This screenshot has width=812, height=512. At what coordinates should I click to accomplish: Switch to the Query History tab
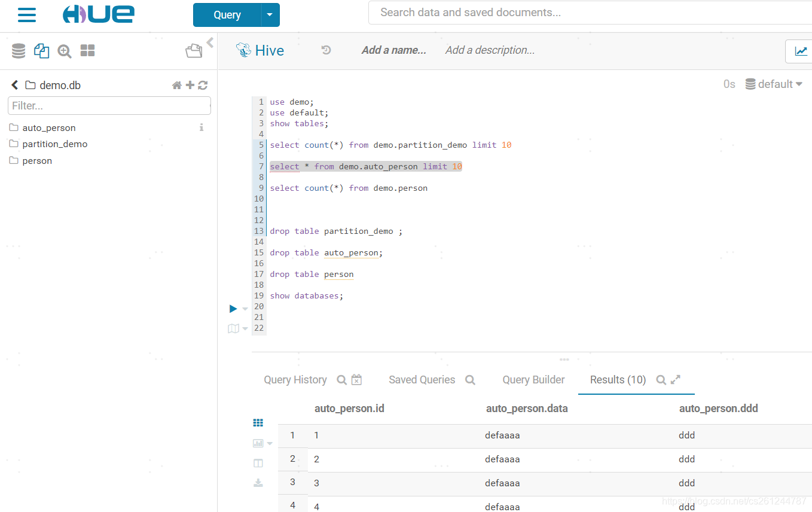coord(295,380)
